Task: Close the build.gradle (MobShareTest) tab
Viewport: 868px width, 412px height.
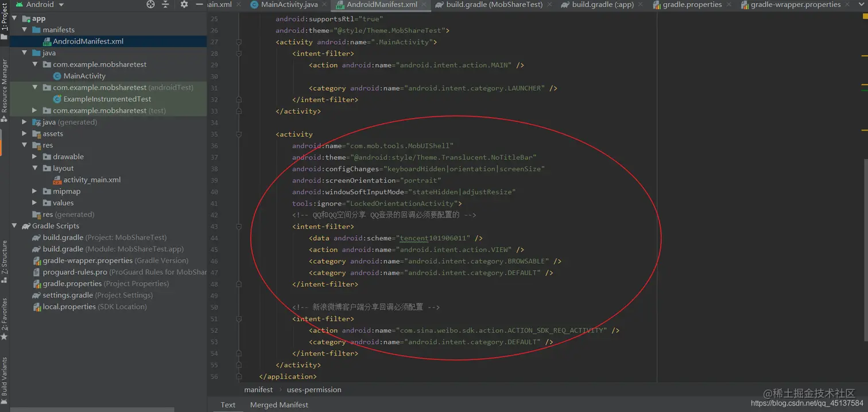Action: click(x=550, y=5)
